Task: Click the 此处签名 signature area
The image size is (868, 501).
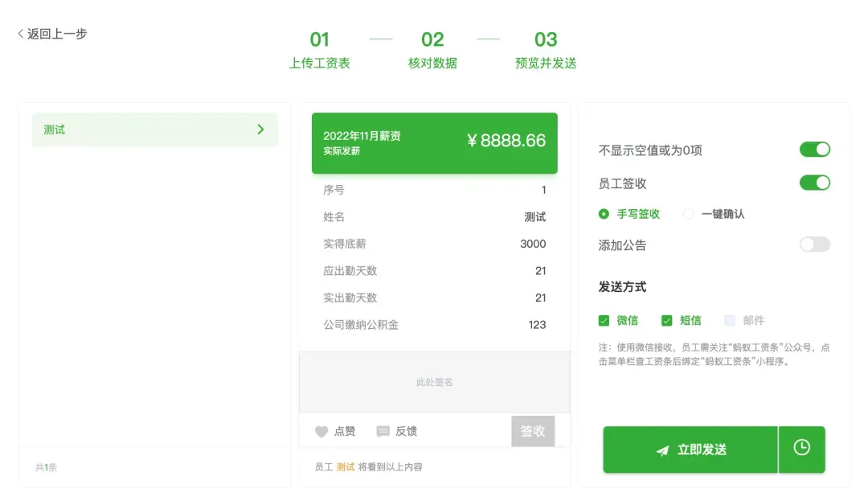Action: pyautogui.click(x=435, y=382)
